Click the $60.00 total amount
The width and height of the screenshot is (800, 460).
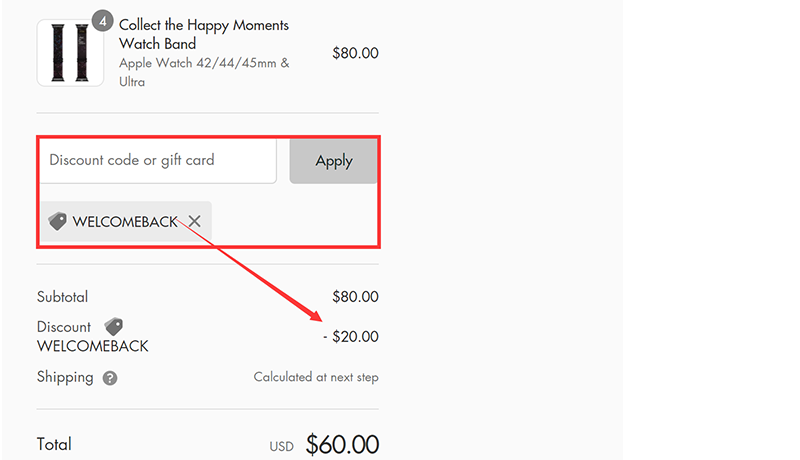pyautogui.click(x=342, y=444)
